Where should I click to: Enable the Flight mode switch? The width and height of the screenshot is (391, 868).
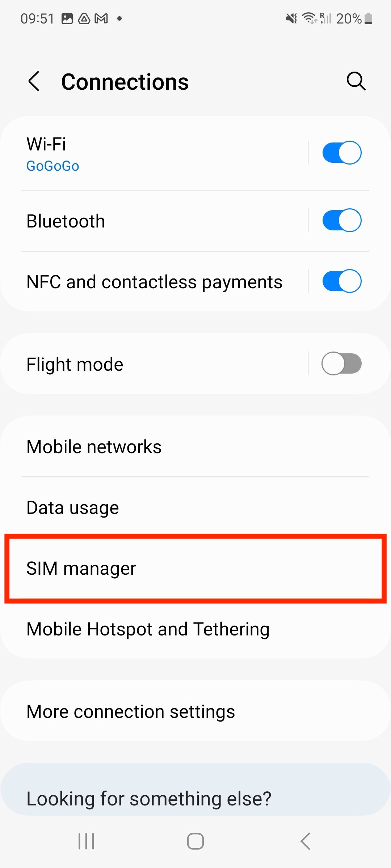coord(342,363)
